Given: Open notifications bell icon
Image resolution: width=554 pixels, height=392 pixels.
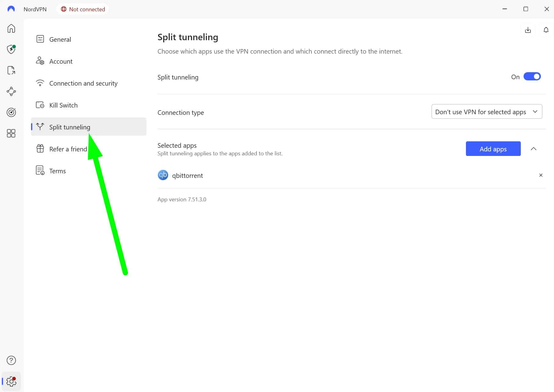Looking at the screenshot, I should coord(546,30).
